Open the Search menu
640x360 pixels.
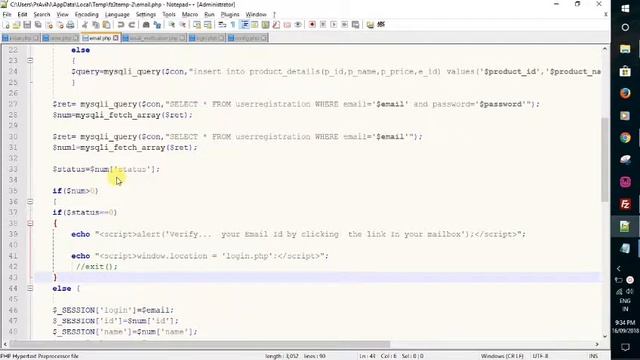click(42, 14)
